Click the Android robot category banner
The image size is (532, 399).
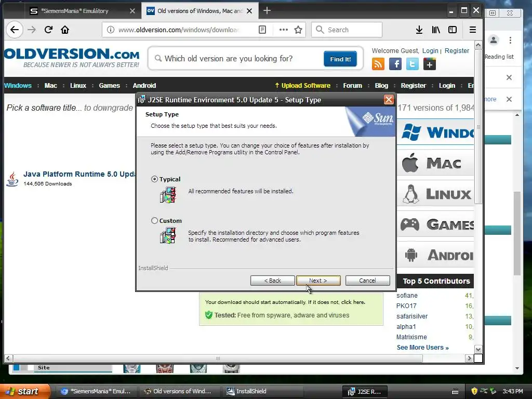(435, 255)
